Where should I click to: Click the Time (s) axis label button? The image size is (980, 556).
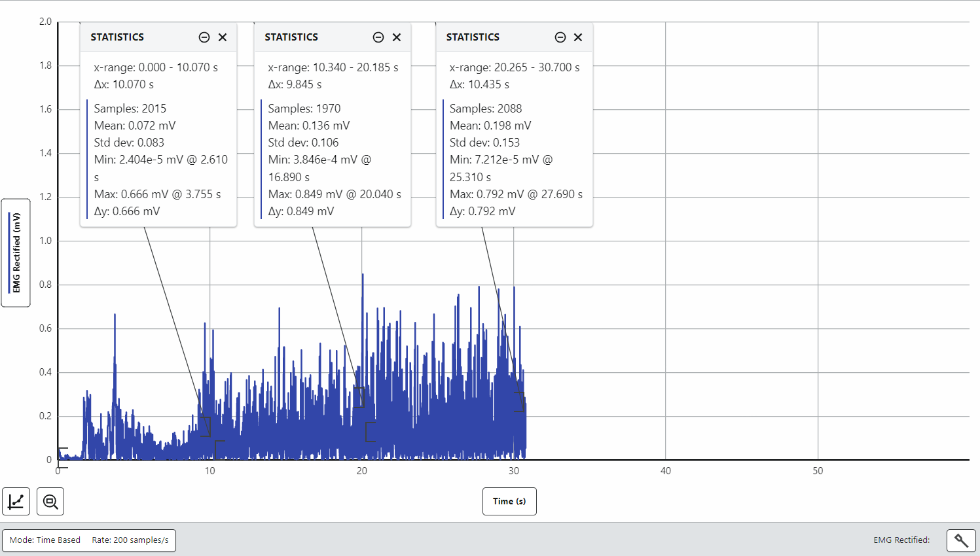(x=509, y=501)
